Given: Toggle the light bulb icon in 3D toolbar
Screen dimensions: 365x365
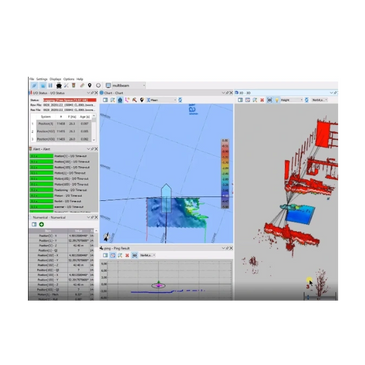Looking at the screenshot, I should (277, 100).
